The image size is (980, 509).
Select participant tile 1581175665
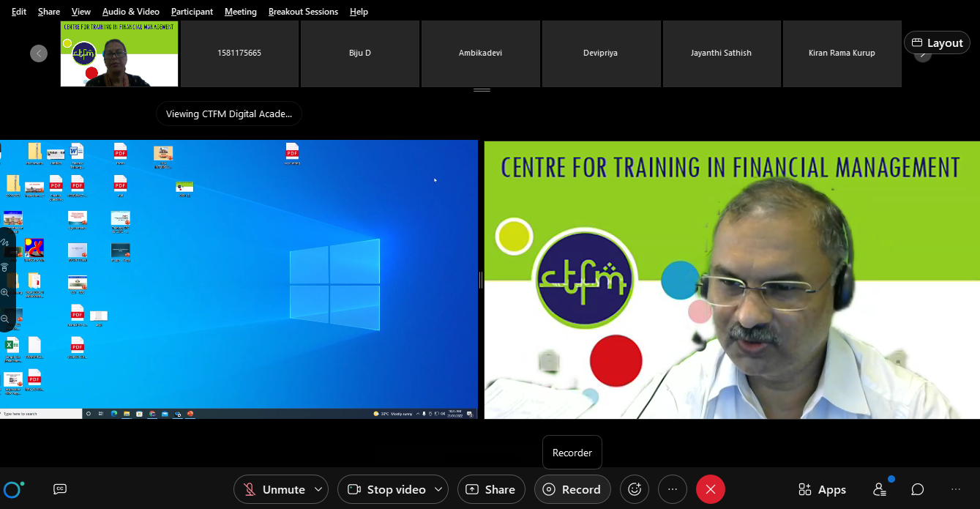[239, 53]
